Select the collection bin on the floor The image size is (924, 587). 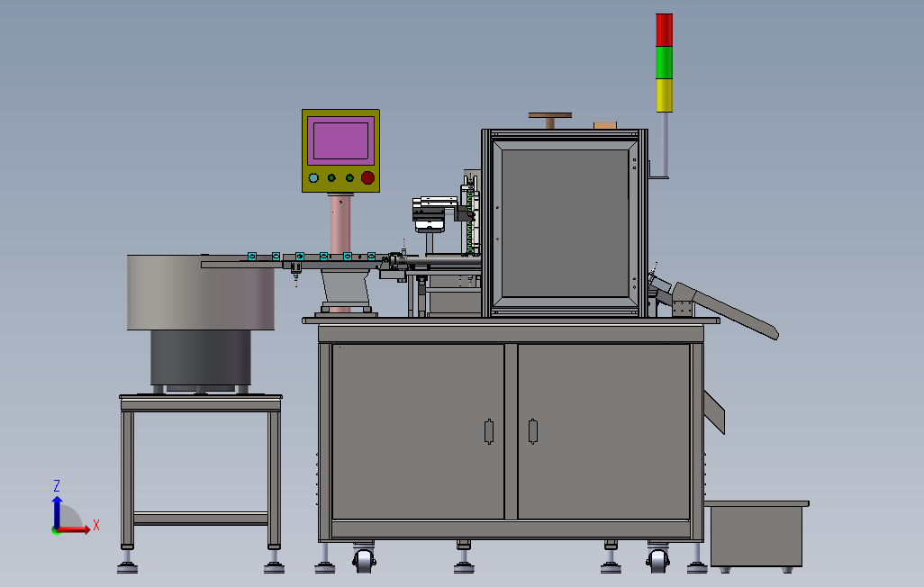(756, 535)
